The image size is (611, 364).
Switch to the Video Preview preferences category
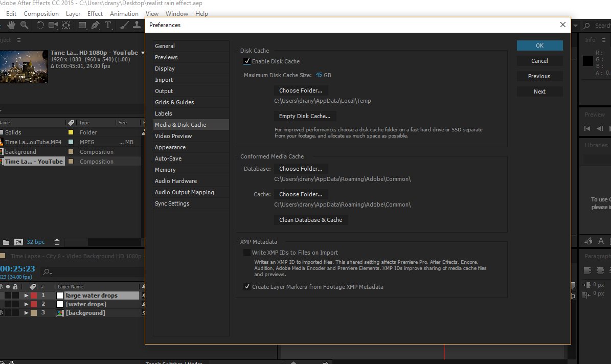coord(173,135)
